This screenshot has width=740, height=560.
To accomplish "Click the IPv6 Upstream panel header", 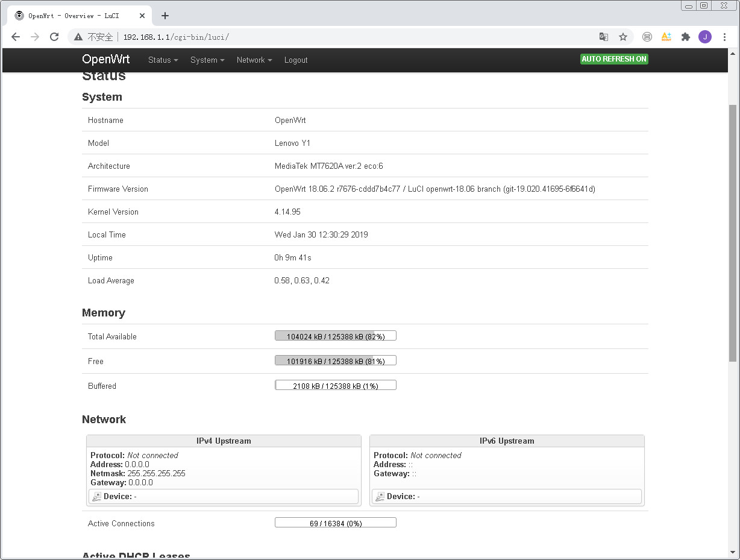I will [507, 441].
